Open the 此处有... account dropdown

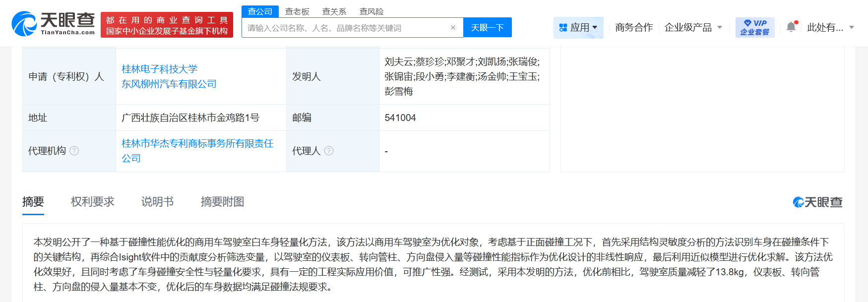pyautogui.click(x=830, y=27)
